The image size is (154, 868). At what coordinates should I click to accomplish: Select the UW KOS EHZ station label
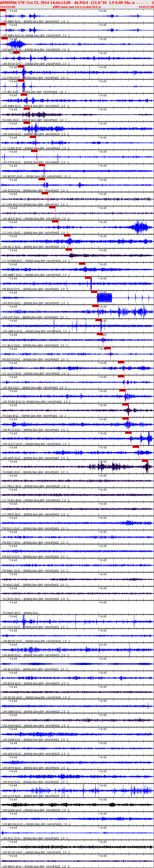tap(35, 782)
